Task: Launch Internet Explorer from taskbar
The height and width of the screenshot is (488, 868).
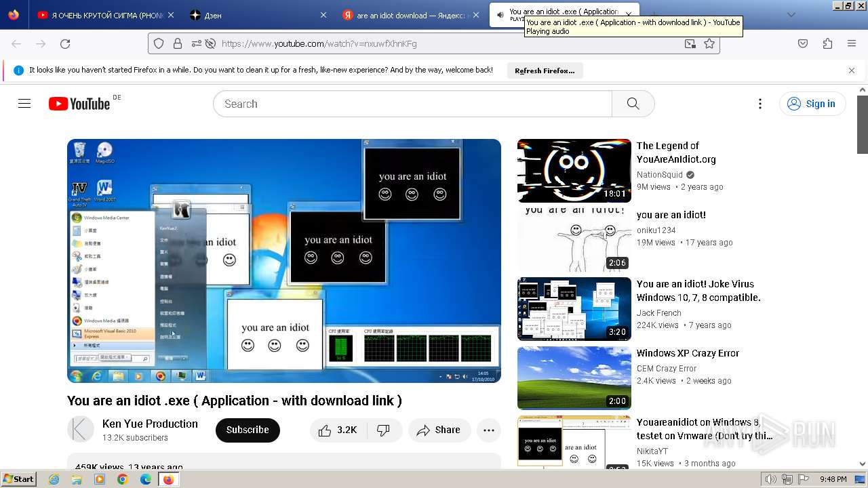Action: tap(54, 479)
